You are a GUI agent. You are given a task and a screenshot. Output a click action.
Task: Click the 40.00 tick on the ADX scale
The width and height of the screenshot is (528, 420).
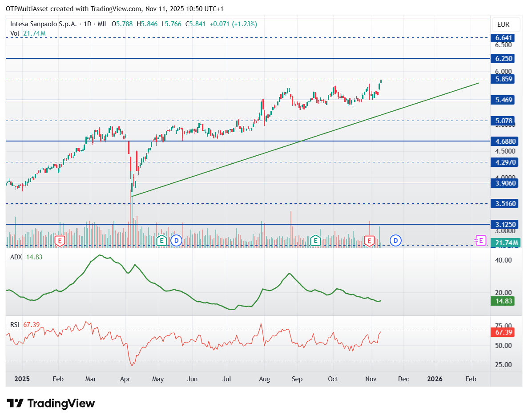click(x=504, y=260)
